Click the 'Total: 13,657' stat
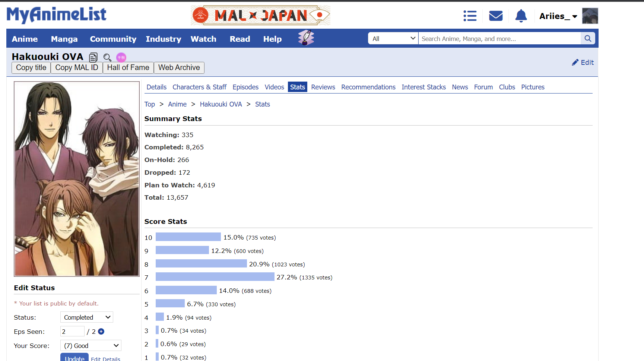The image size is (644, 361). (166, 197)
